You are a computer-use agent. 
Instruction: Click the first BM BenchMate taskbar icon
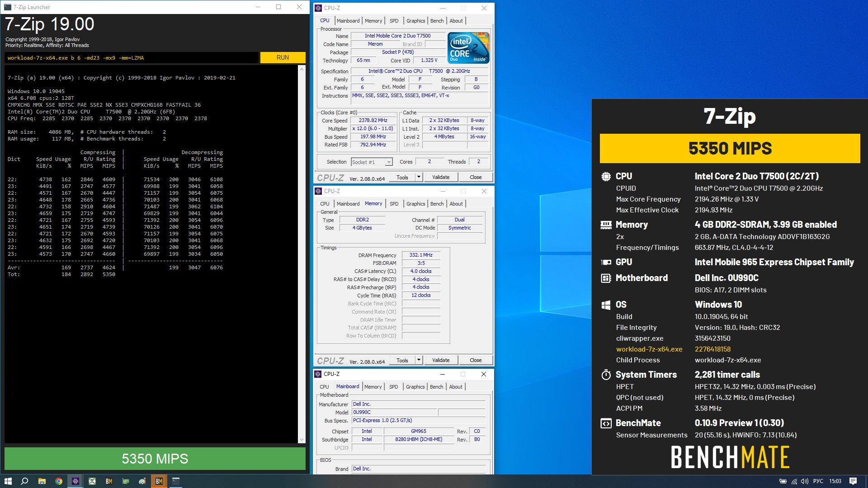click(109, 481)
